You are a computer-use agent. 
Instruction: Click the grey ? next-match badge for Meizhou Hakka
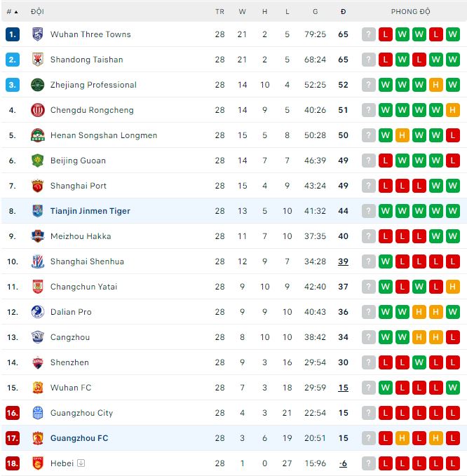[x=369, y=236]
